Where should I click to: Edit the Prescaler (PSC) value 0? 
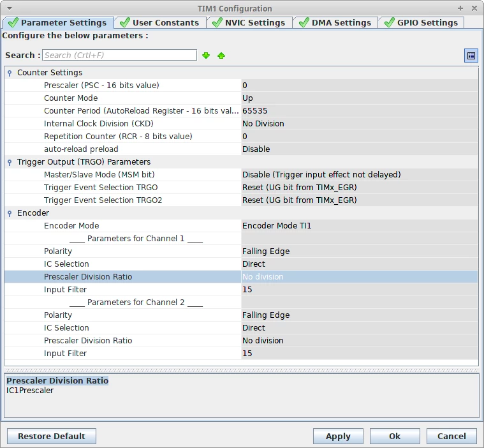360,86
